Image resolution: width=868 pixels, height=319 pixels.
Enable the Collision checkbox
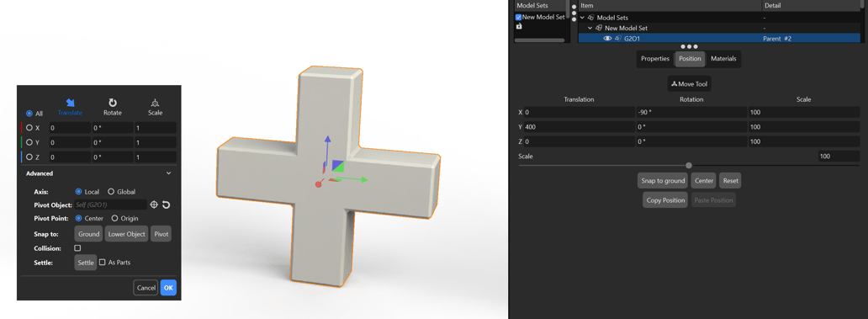pyautogui.click(x=77, y=248)
